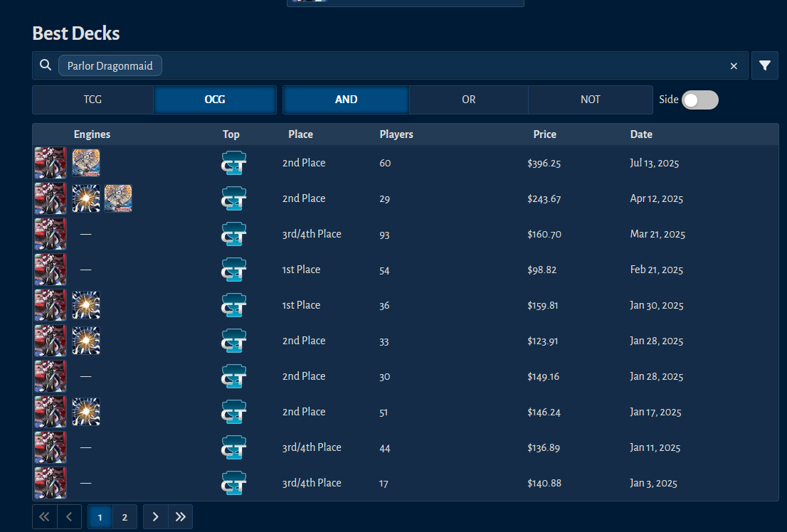Viewport: 787px width, 532px height.
Task: Sort by the Players column header
Action: (396, 134)
